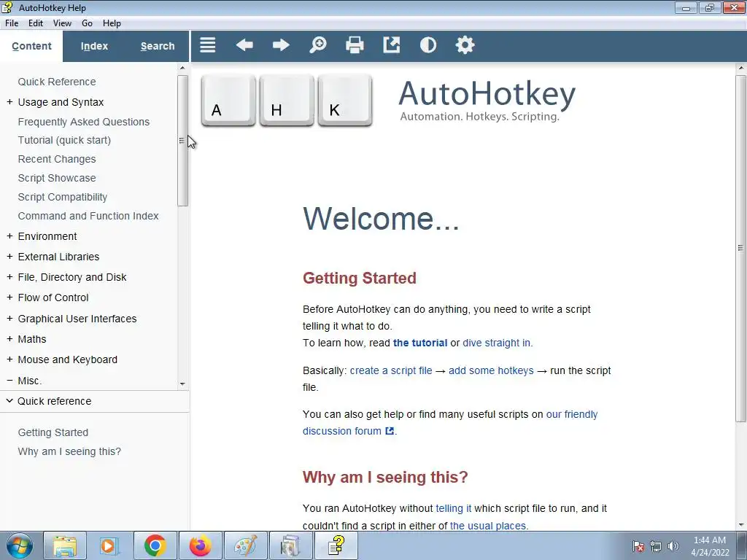747x560 pixels.
Task: Expand the Maths tree node
Action: pyautogui.click(x=9, y=339)
